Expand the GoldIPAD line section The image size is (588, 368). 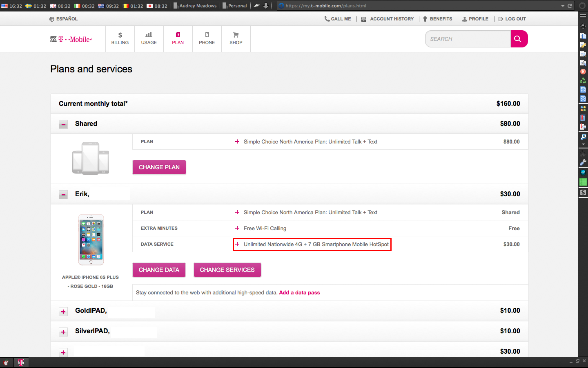[x=63, y=312]
